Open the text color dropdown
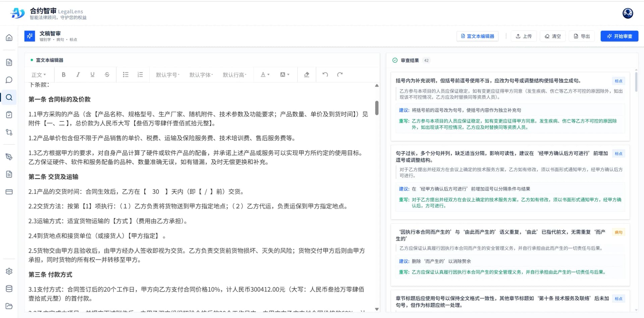Image resolution: width=644 pixels, height=318 pixels. [265, 75]
